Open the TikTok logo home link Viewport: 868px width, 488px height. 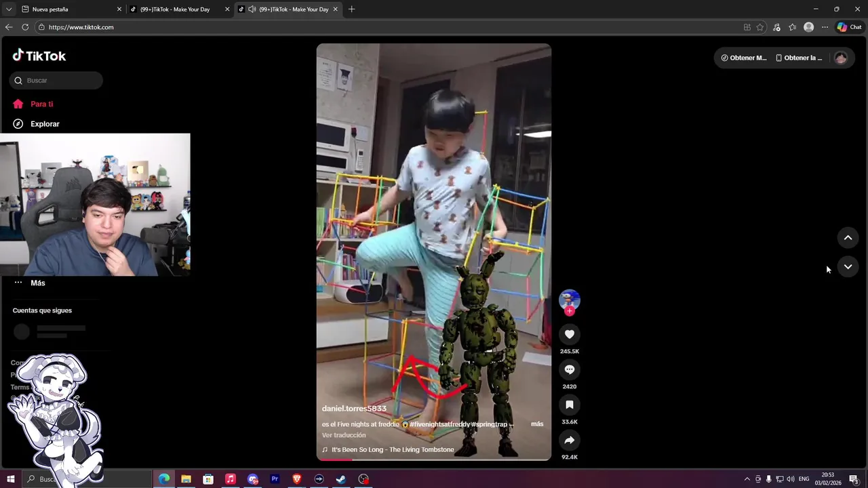point(39,56)
